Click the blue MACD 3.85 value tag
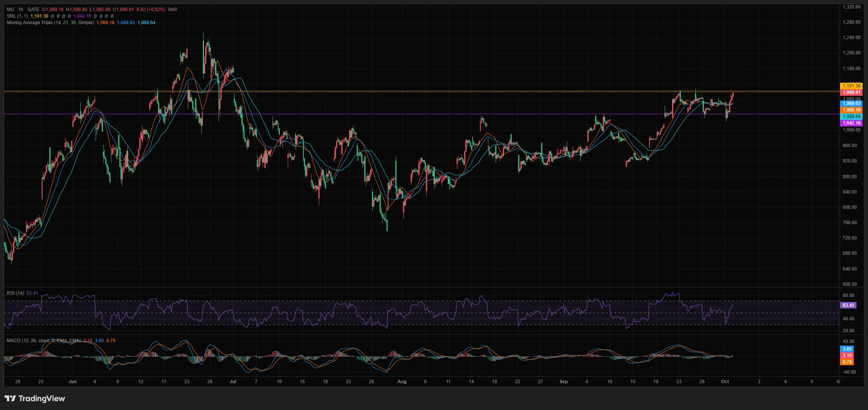The image size is (868, 410). (x=847, y=349)
